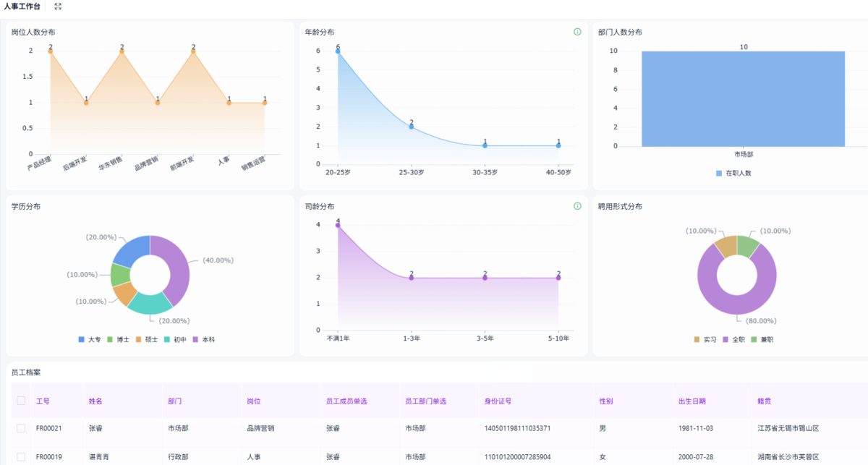
Task: Toggle the 初中 legend marker
Action: pos(166,339)
